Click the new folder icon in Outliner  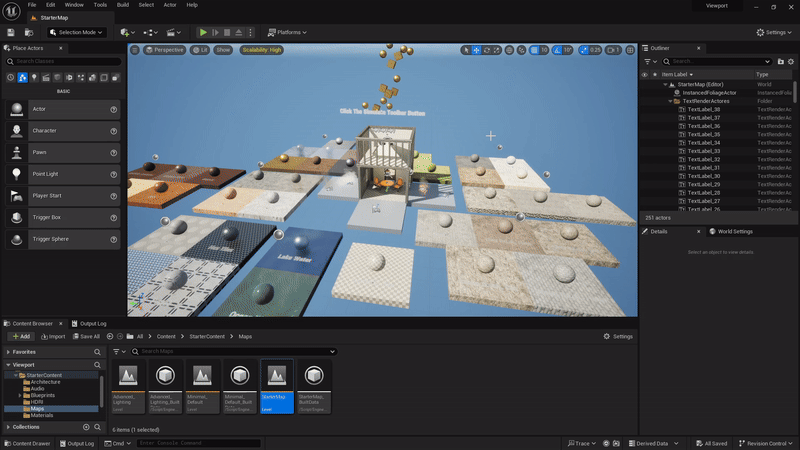click(x=781, y=61)
